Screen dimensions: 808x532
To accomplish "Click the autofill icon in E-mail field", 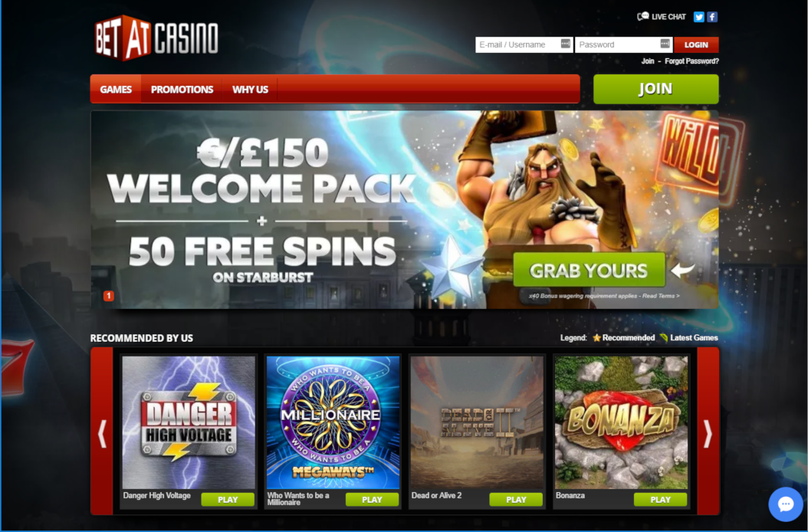I will pyautogui.click(x=565, y=44).
